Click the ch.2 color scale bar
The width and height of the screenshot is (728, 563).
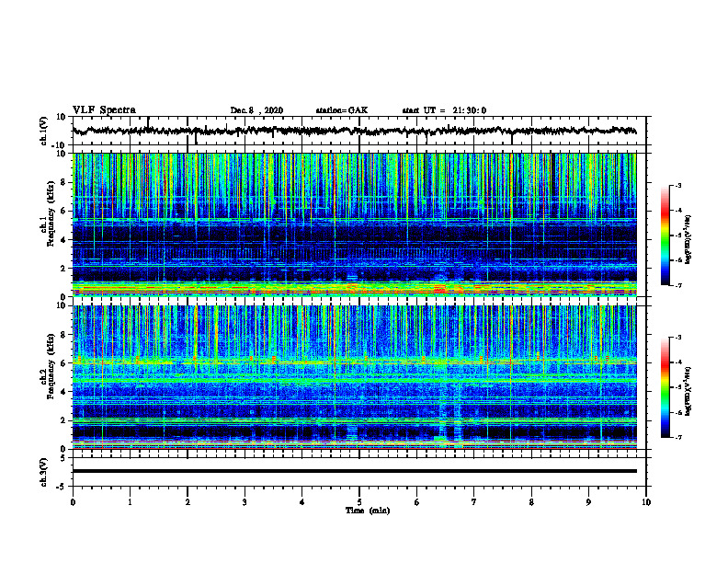[665, 387]
